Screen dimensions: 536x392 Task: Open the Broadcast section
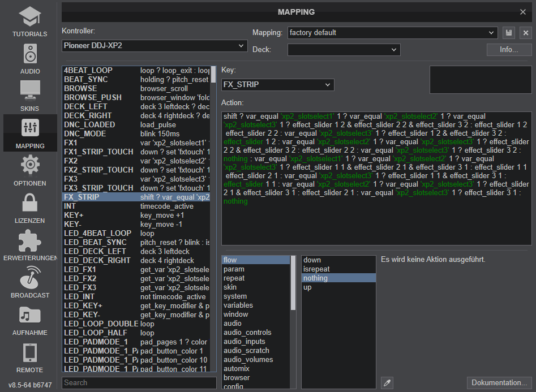click(x=30, y=282)
